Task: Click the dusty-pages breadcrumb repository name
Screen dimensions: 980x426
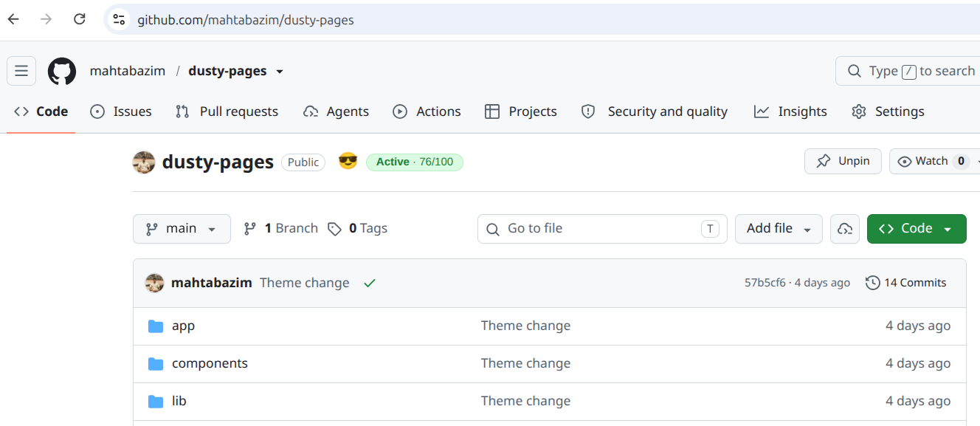Action: [x=227, y=72]
